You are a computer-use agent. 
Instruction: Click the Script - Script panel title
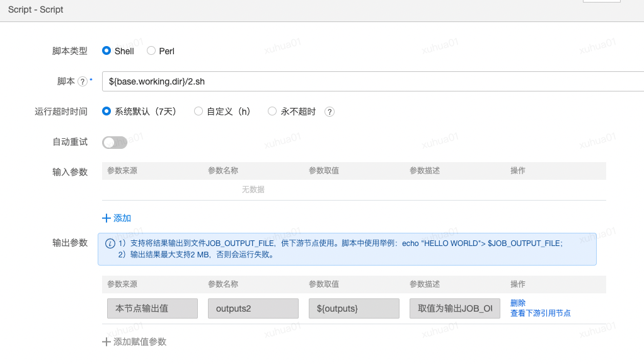35,10
